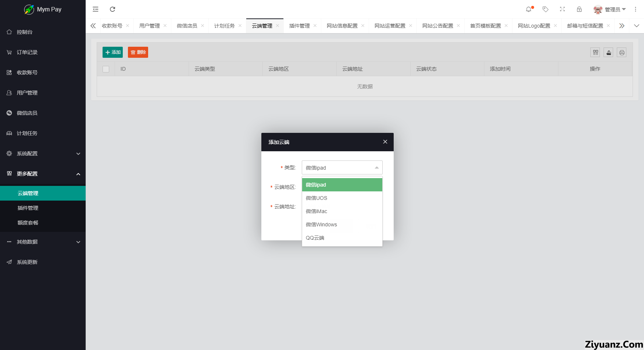Screen dimensions: 644x350
Task: Click the refresh icon in top bar
Action: [x=112, y=9]
